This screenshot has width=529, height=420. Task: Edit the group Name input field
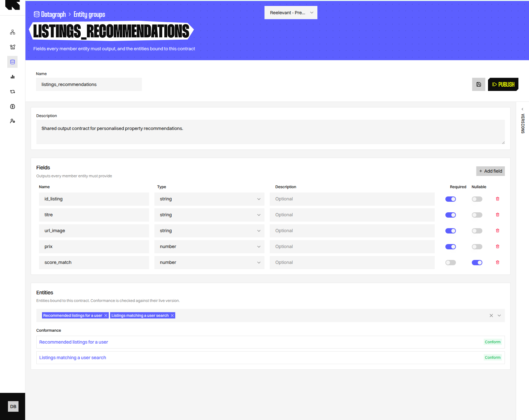click(89, 84)
